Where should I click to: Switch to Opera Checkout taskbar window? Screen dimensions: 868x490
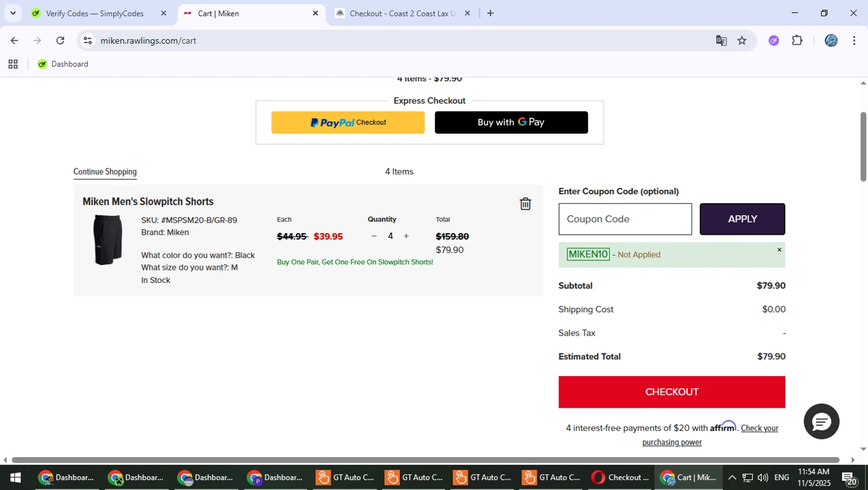pyautogui.click(x=620, y=478)
